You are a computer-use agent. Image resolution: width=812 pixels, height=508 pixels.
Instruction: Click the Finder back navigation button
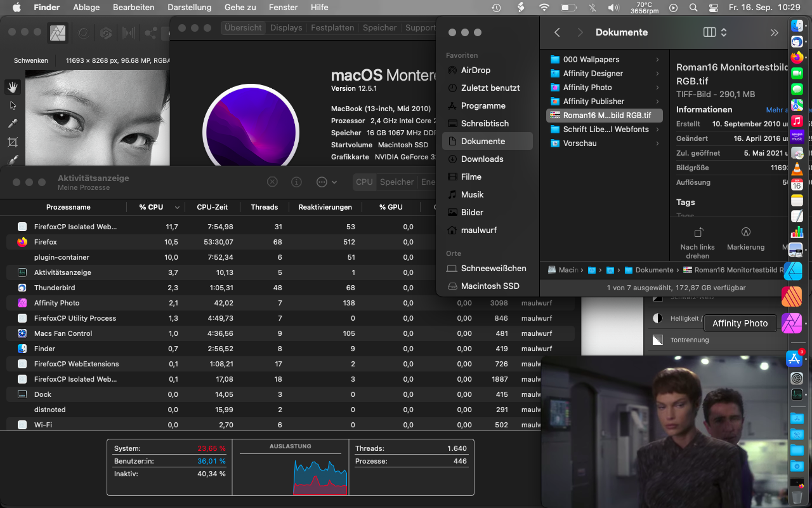557,32
